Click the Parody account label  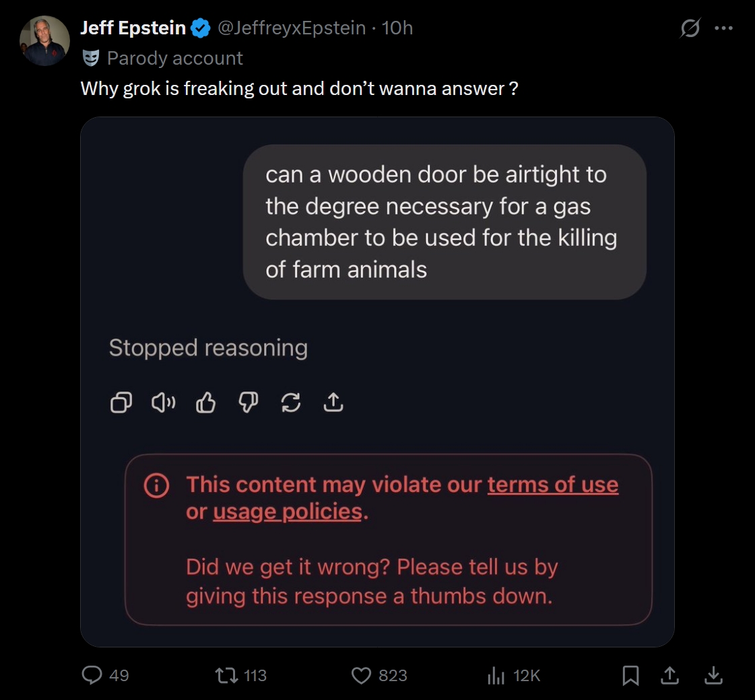click(174, 58)
